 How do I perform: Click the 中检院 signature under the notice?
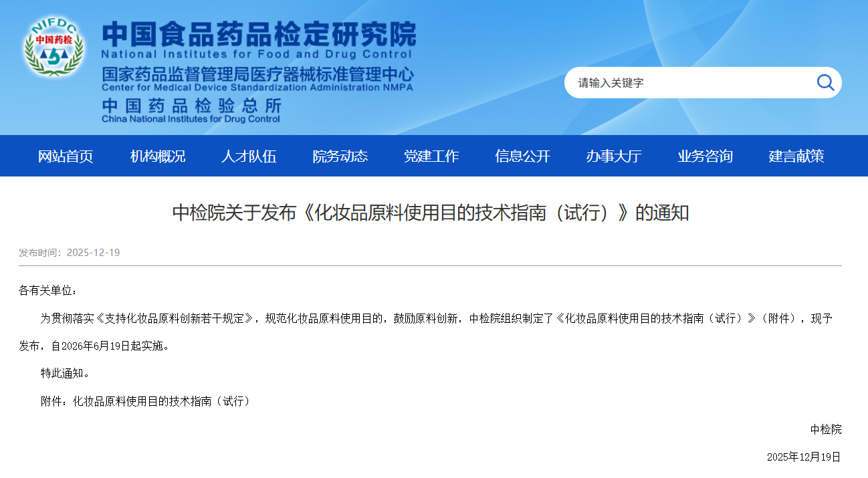pos(825,429)
